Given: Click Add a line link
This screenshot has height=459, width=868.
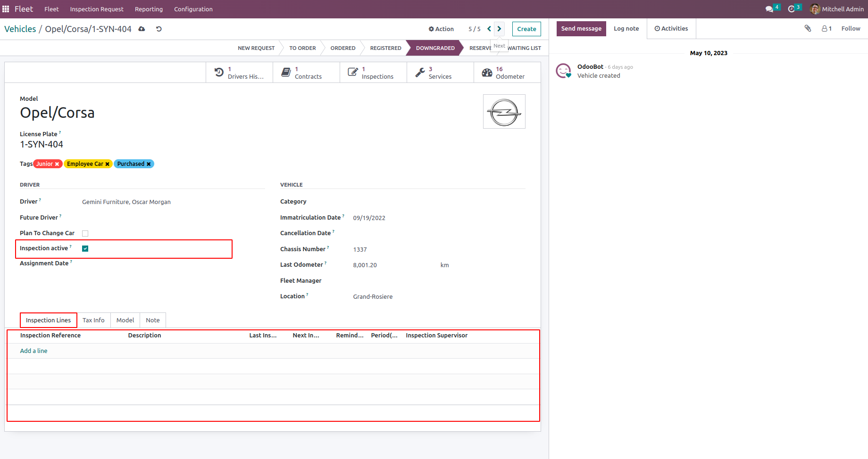Looking at the screenshot, I should 33,351.
